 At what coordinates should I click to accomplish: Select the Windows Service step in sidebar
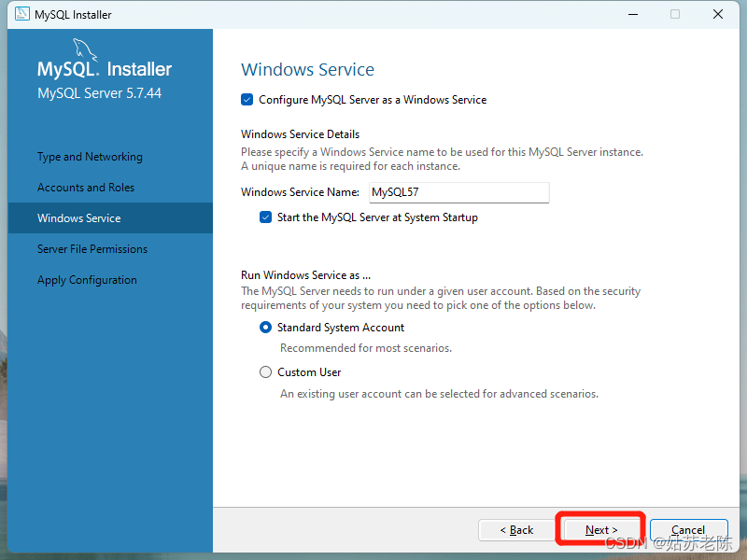point(110,218)
